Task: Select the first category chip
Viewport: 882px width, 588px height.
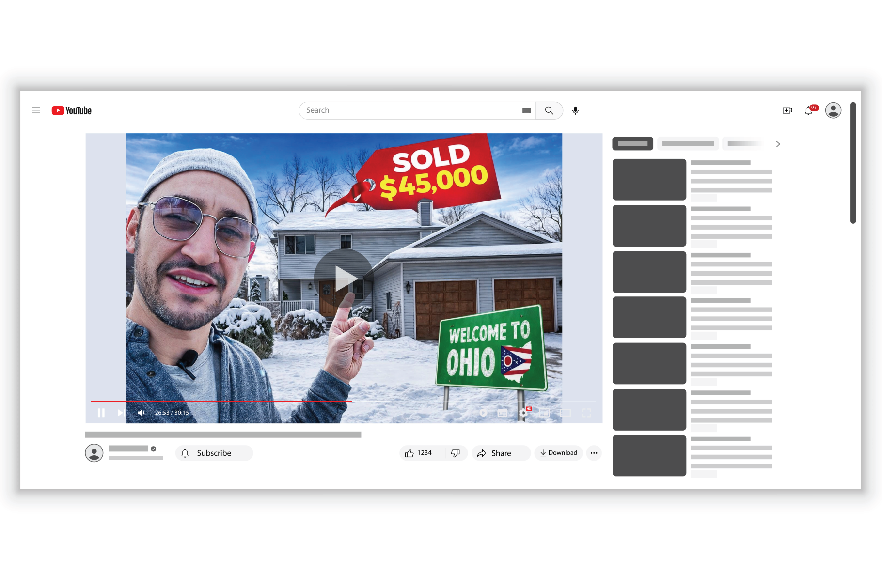Action: pos(632,144)
